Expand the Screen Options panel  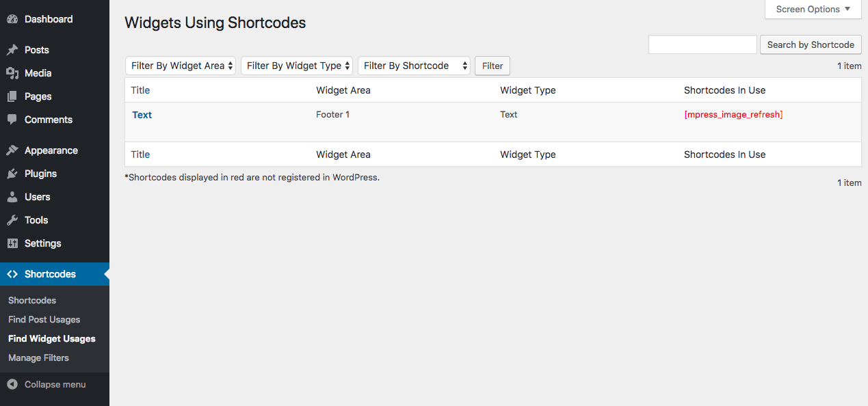(813, 10)
